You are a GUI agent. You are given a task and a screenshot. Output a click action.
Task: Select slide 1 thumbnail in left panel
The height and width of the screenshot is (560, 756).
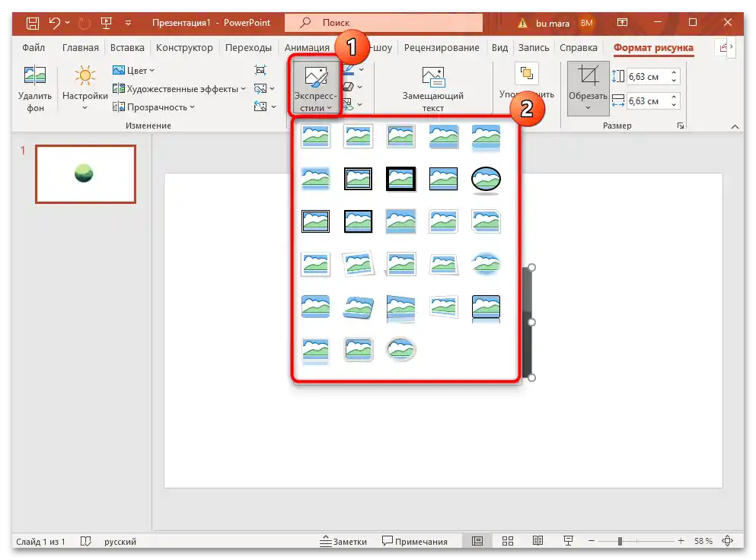click(x=85, y=173)
